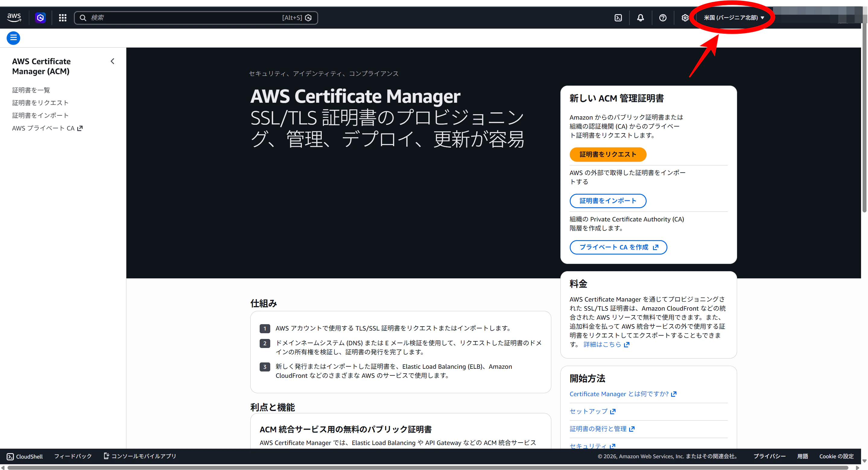Click AWS Certificate Manager (ACM) sidebar title
Viewport: 868px width, 470px height.
click(x=41, y=66)
